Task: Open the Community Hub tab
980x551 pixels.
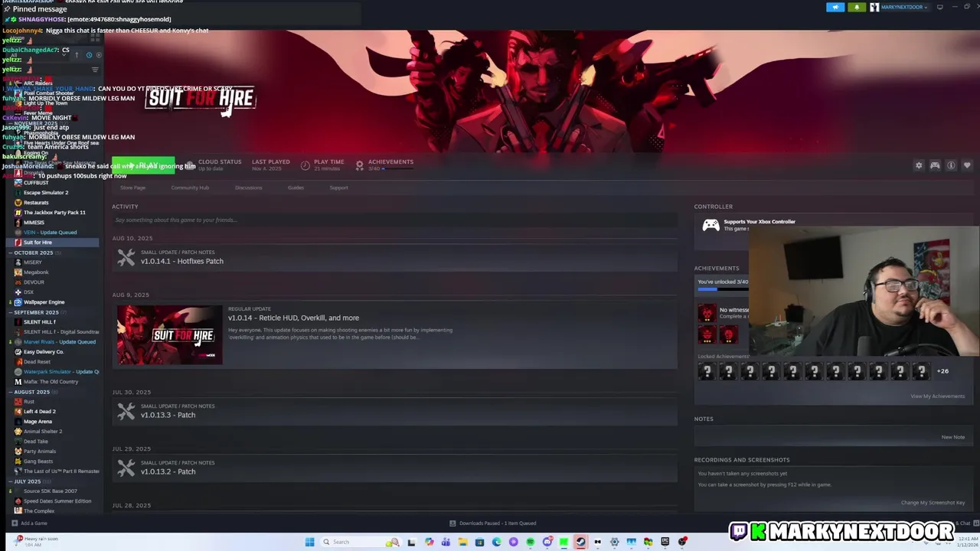Action: pyautogui.click(x=190, y=187)
